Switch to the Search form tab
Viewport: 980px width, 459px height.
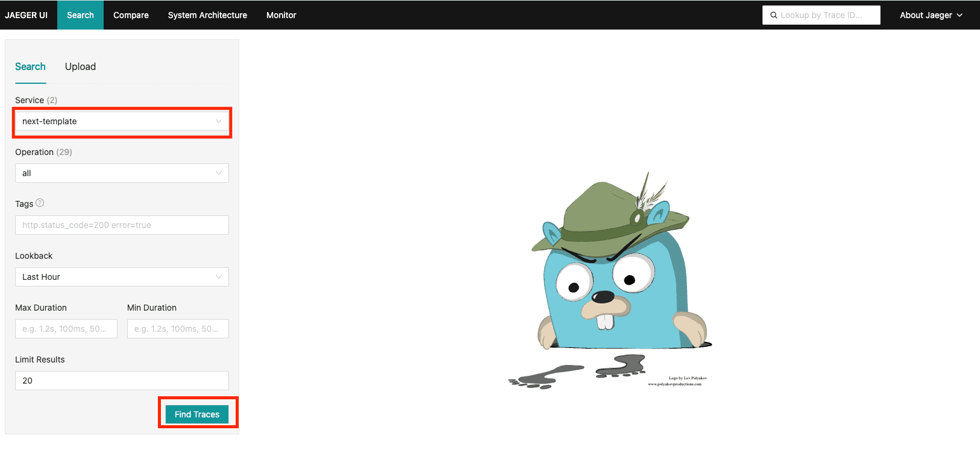[x=30, y=67]
